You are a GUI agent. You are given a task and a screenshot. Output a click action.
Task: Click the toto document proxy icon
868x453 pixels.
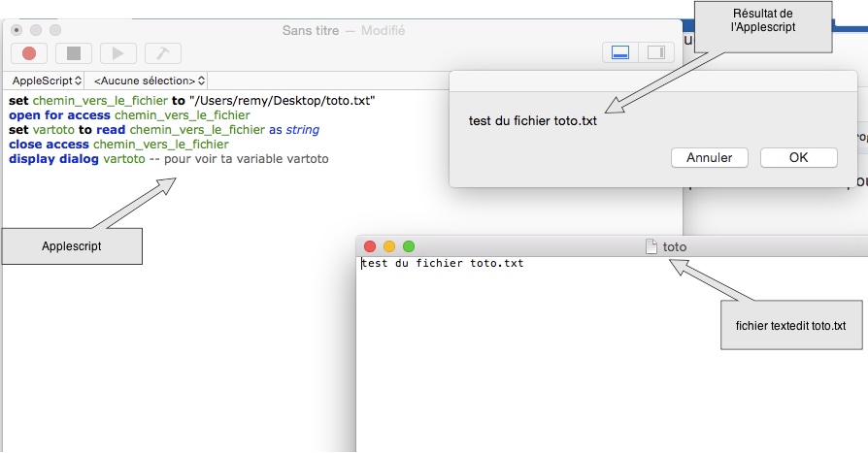(x=651, y=246)
